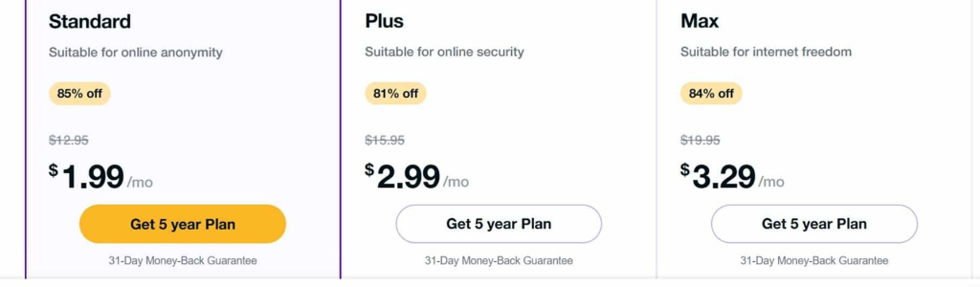
Task: Click the $3.29 monthly price
Action: pyautogui.click(x=724, y=176)
